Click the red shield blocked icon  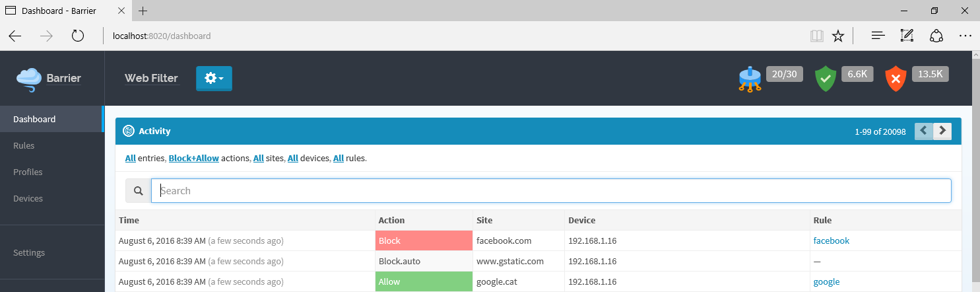tap(896, 79)
